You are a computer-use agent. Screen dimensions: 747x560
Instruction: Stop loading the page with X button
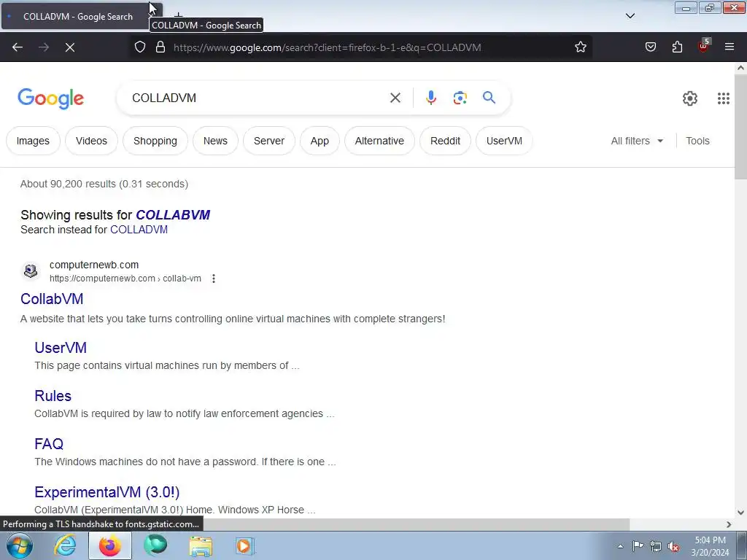(x=70, y=47)
